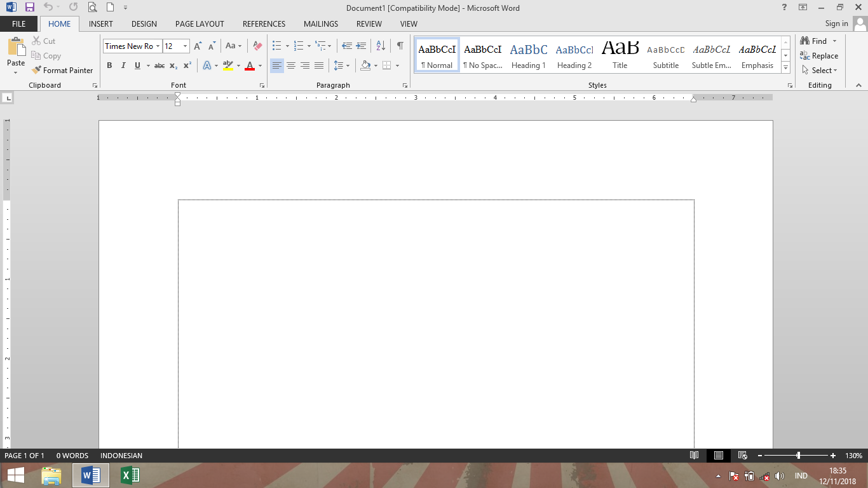The image size is (868, 488).
Task: Increase zoom using the zoom slider
Action: 834,456
